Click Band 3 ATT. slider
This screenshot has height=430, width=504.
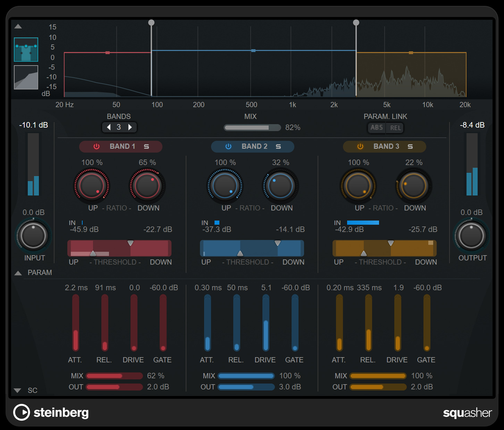pos(339,323)
